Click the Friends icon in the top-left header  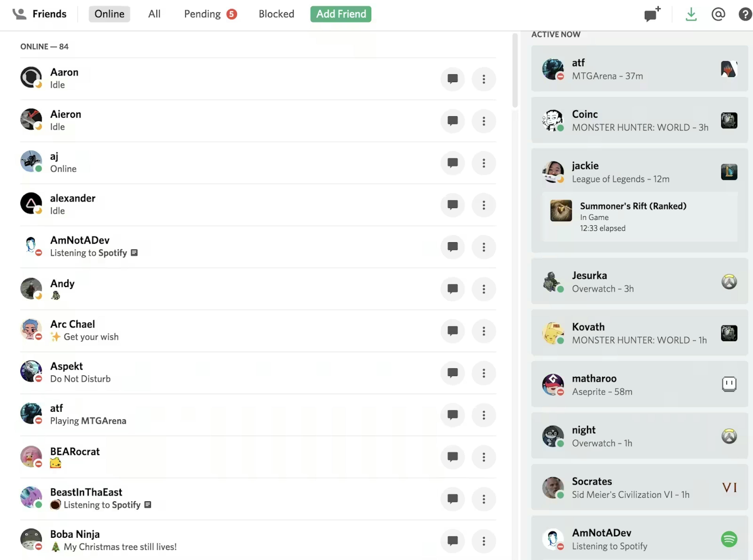(19, 14)
